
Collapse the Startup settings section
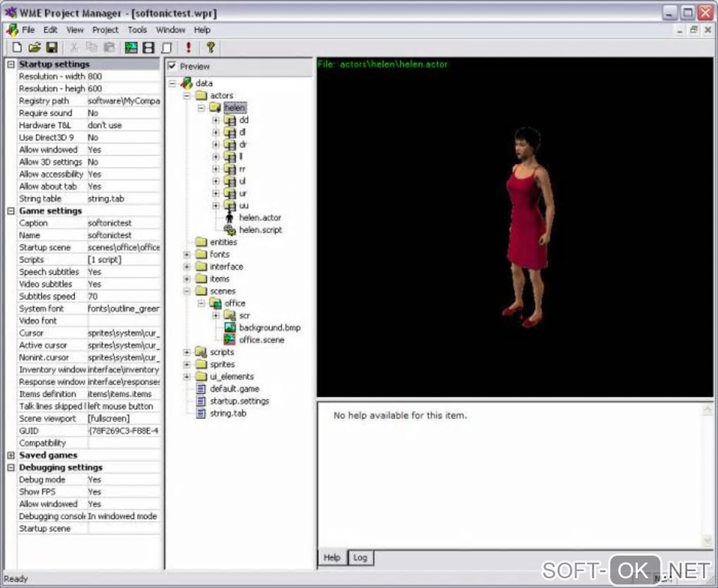(x=11, y=64)
